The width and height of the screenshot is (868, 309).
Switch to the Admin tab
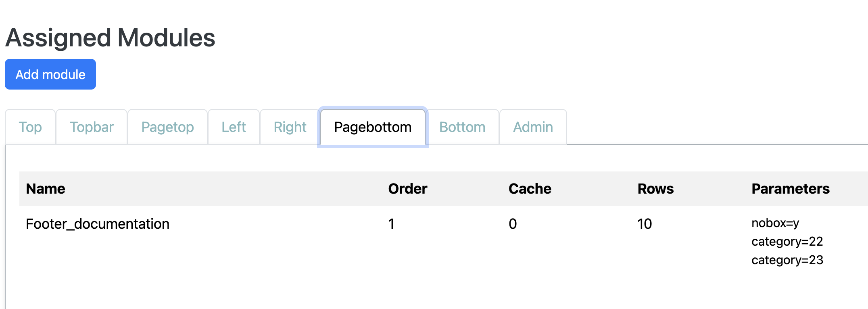pyautogui.click(x=533, y=127)
